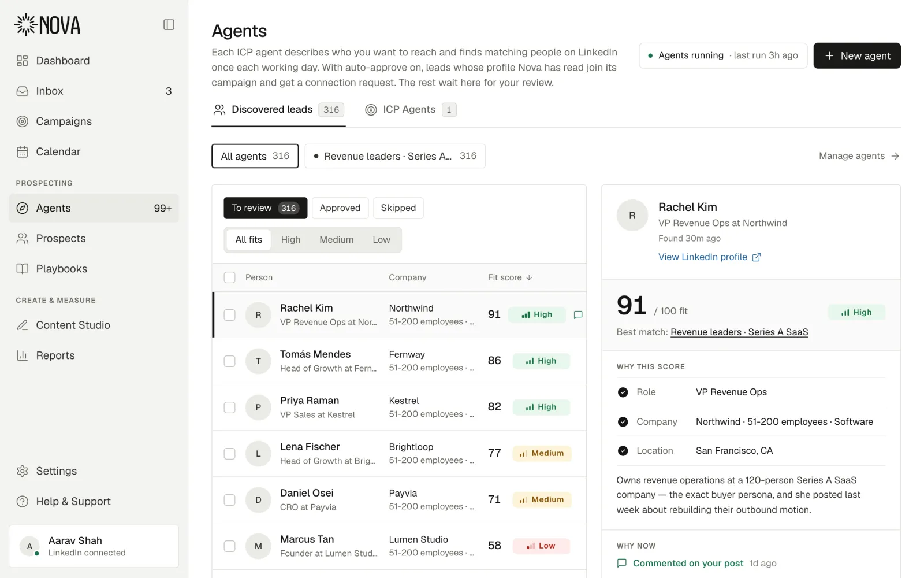Open Aarav Shah account card
Image resolution: width=924 pixels, height=578 pixels.
coord(94,546)
